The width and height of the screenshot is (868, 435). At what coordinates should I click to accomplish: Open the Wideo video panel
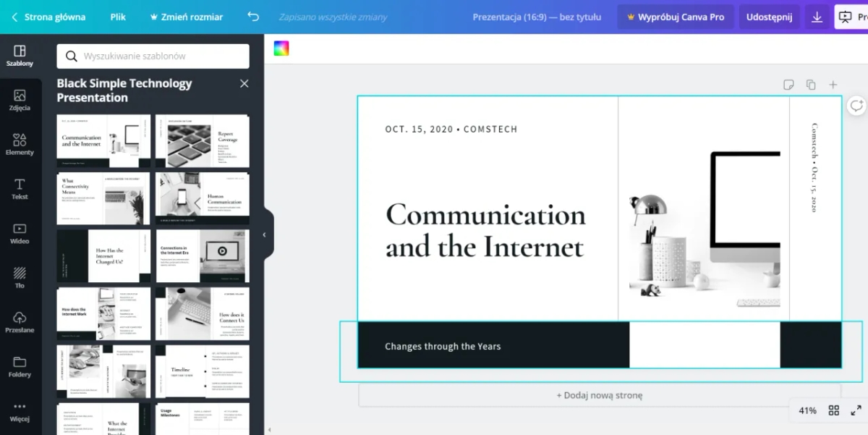point(20,234)
